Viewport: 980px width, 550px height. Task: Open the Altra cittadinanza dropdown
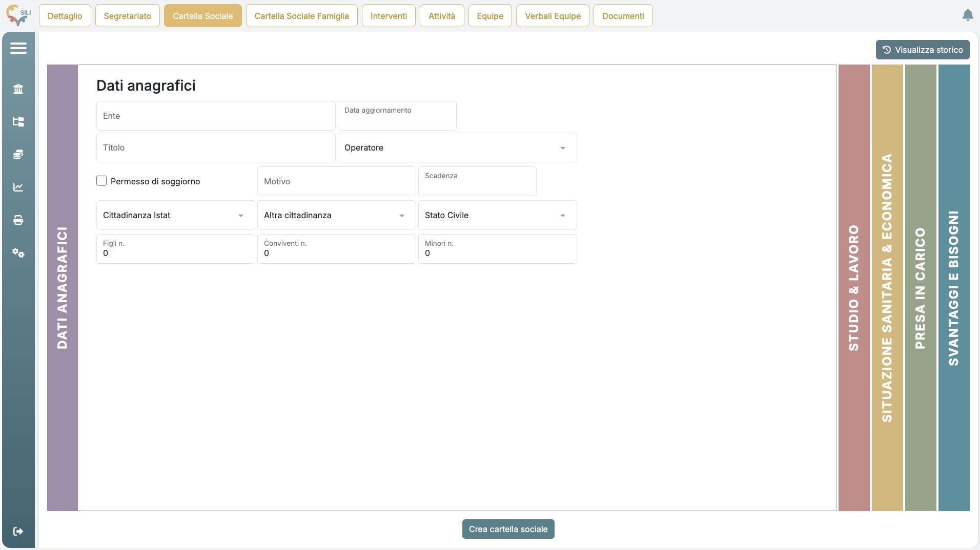click(336, 215)
